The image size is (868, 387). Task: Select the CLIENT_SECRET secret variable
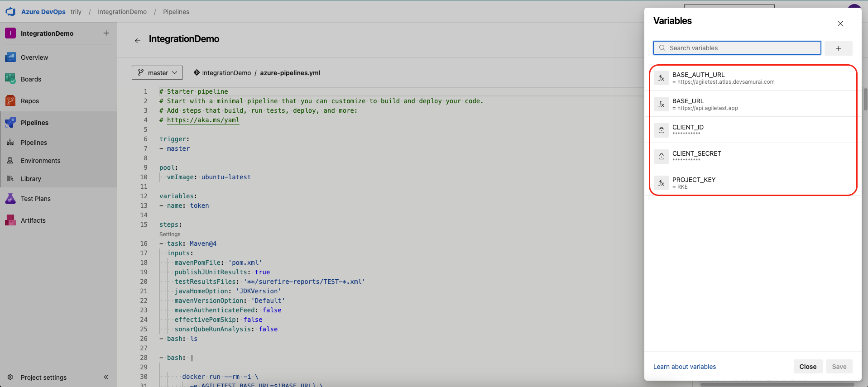tap(753, 157)
